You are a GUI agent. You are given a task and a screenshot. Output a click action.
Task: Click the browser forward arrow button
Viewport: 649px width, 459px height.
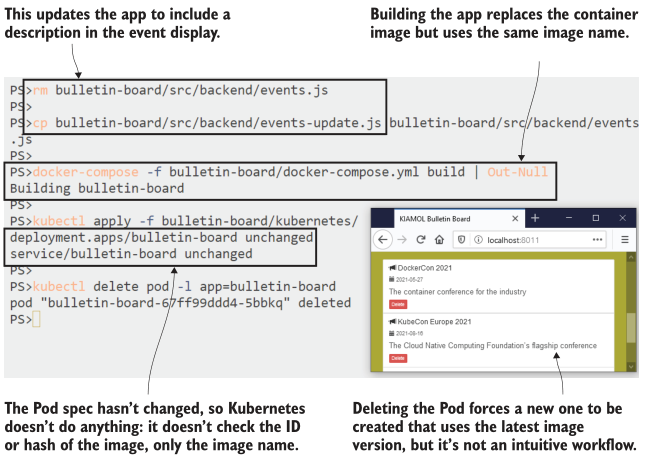coord(402,240)
